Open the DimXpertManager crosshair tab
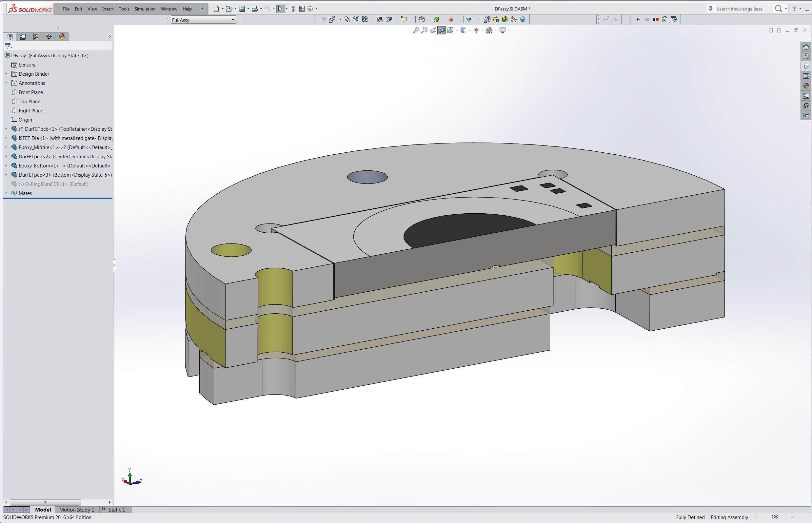Image resolution: width=812 pixels, height=523 pixels. click(49, 37)
